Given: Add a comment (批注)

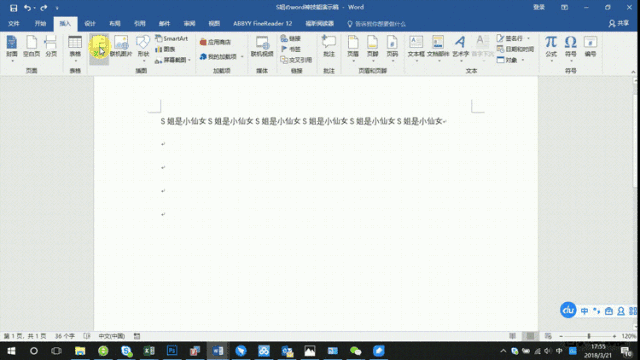Looking at the screenshot, I should (329, 46).
